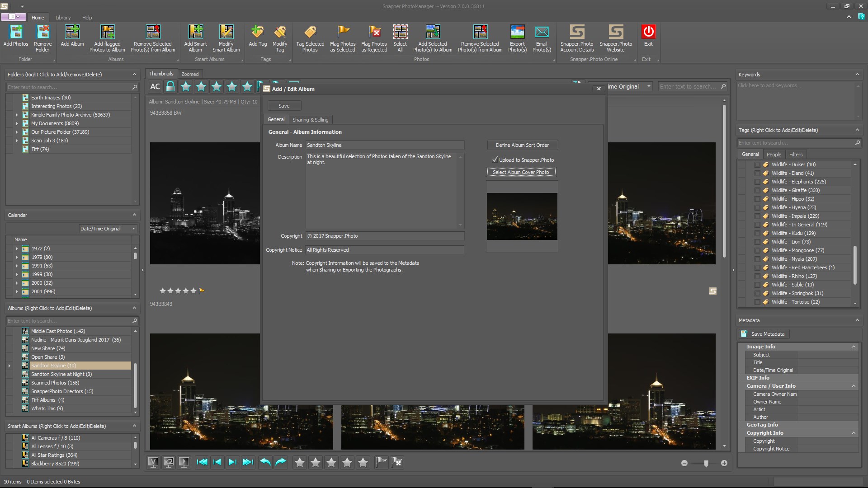Check the Wildlife - Lion tag checkbox
The width and height of the screenshot is (868, 488).
click(x=757, y=242)
